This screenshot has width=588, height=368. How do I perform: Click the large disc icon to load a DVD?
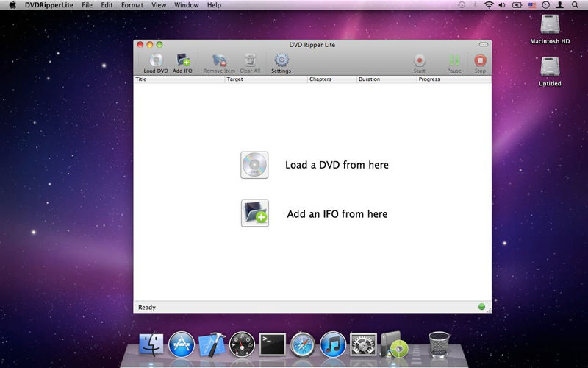click(x=254, y=165)
